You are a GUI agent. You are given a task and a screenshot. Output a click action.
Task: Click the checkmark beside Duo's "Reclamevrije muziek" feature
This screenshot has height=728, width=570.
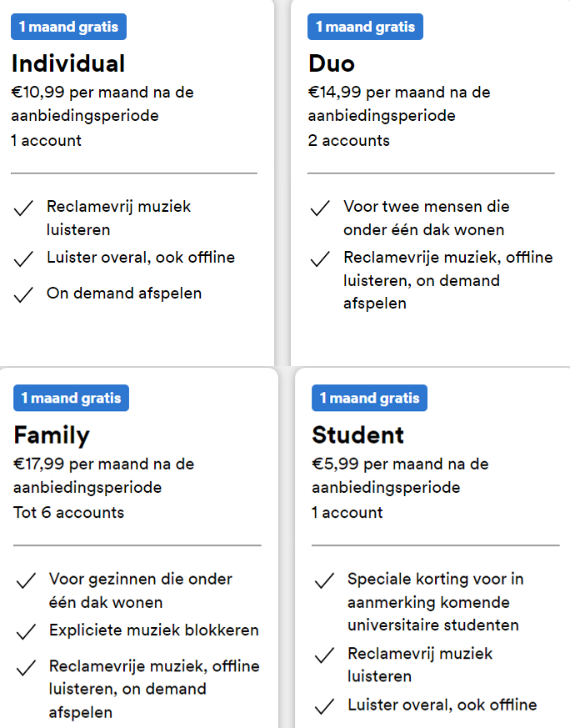tap(320, 259)
